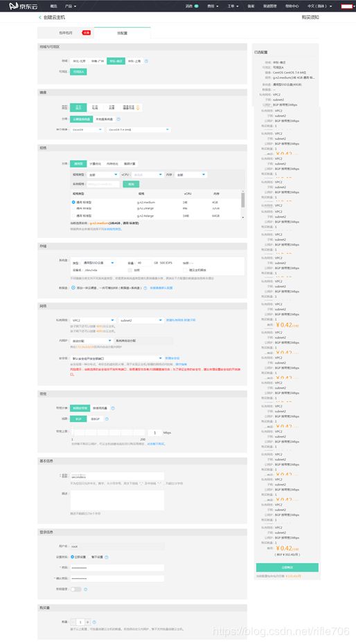Select the 内存优化 instance category tab
The image size is (356, 644).
(x=112, y=164)
